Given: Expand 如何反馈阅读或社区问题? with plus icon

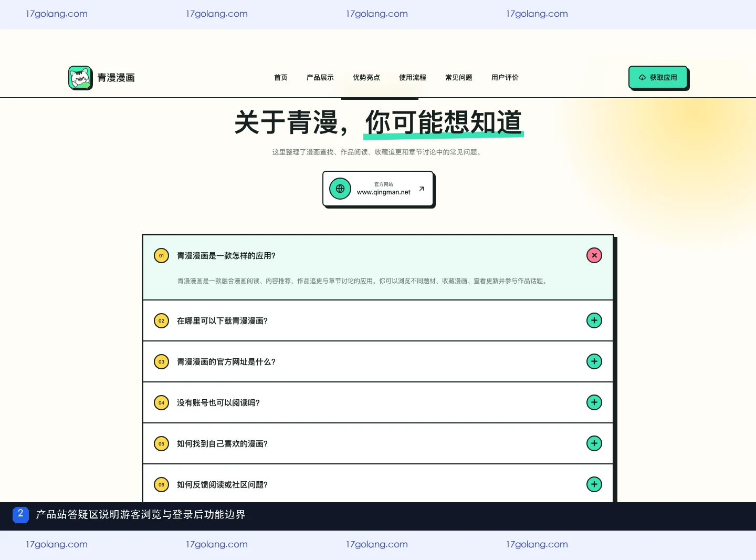Looking at the screenshot, I should tap(594, 484).
